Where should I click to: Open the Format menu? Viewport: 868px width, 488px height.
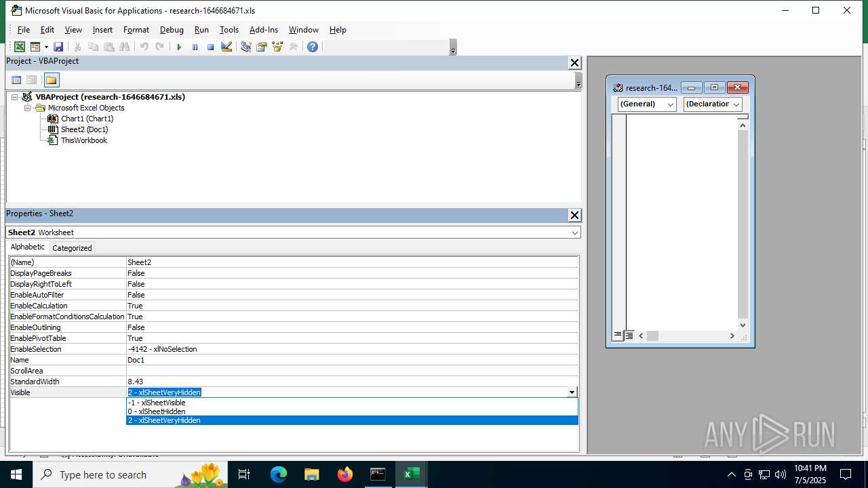pos(136,30)
